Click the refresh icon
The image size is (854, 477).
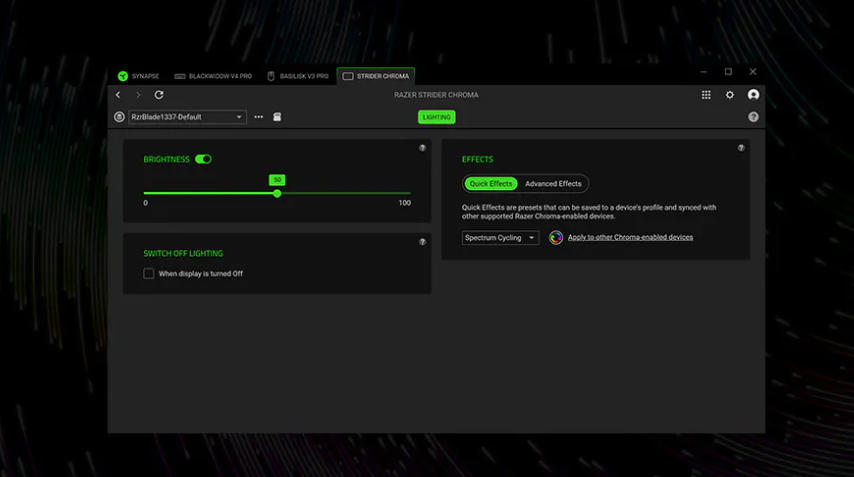pos(159,95)
